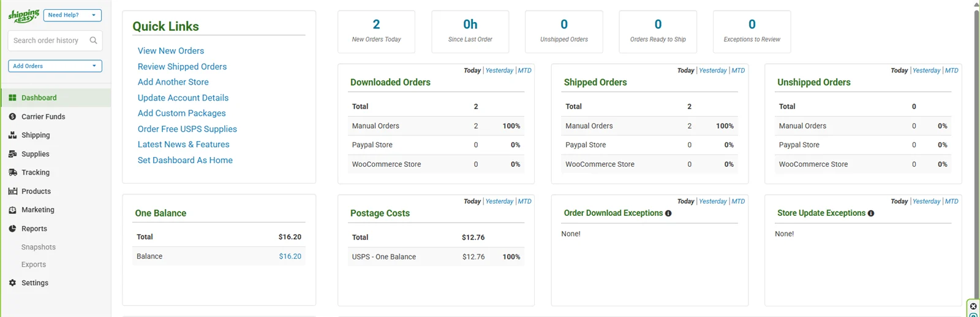This screenshot has height=317, width=980.
Task: Follow the Add Another Store link
Action: pos(173,82)
